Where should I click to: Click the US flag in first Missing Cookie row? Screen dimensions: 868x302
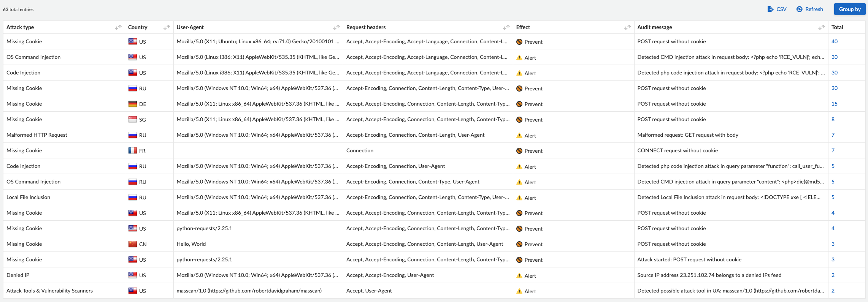click(133, 42)
